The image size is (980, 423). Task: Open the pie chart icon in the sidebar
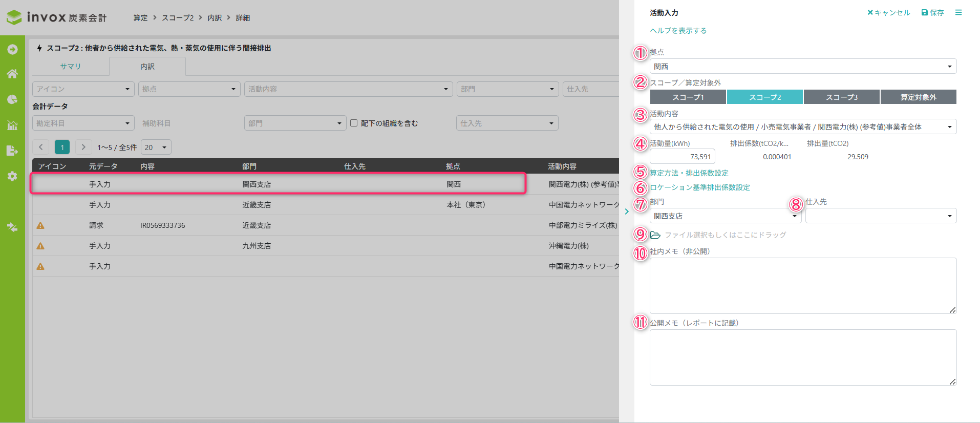click(12, 99)
